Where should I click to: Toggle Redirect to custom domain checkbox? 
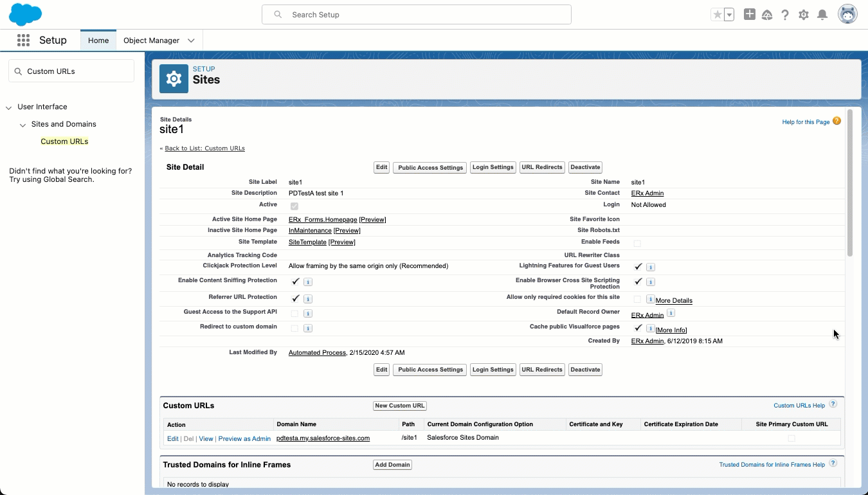(294, 328)
